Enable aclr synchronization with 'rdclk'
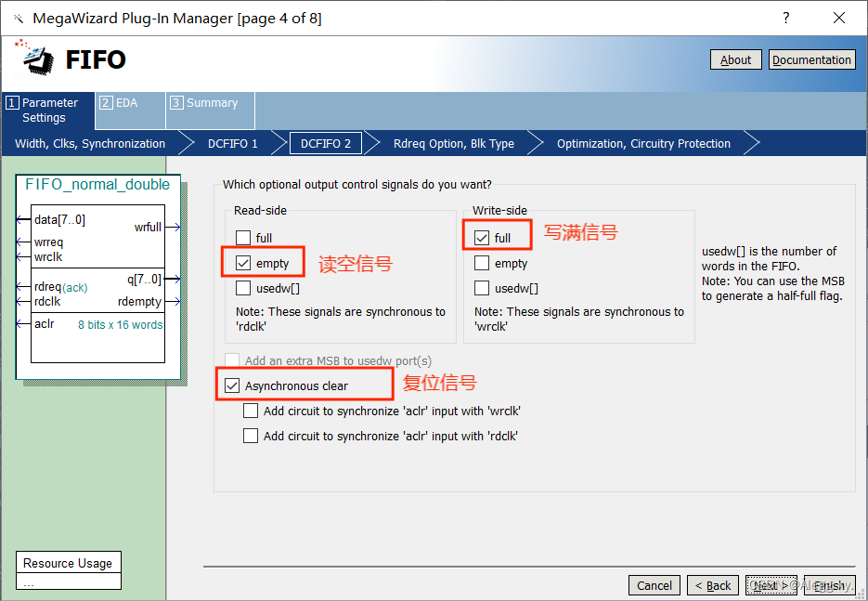This screenshot has height=601, width=868. pos(251,436)
